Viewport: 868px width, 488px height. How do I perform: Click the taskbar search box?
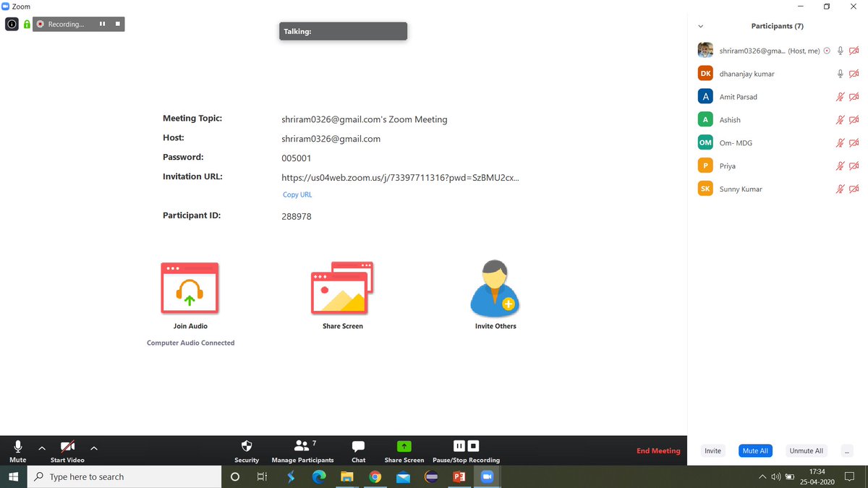124,476
